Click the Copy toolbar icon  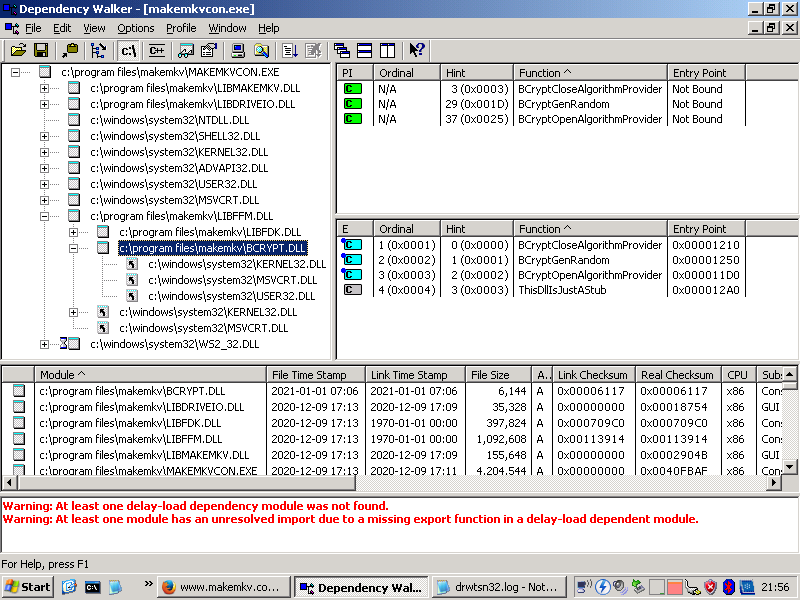[70, 51]
